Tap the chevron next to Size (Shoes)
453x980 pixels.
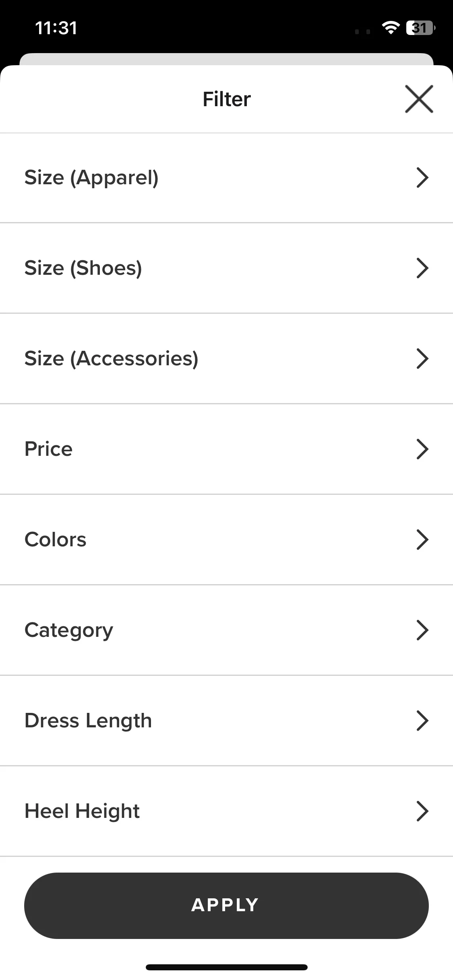422,268
